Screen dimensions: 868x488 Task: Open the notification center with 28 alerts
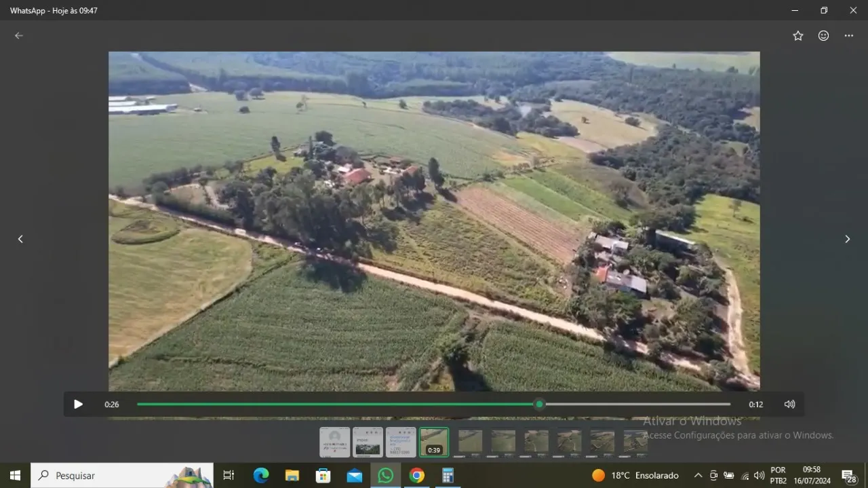[x=849, y=476]
